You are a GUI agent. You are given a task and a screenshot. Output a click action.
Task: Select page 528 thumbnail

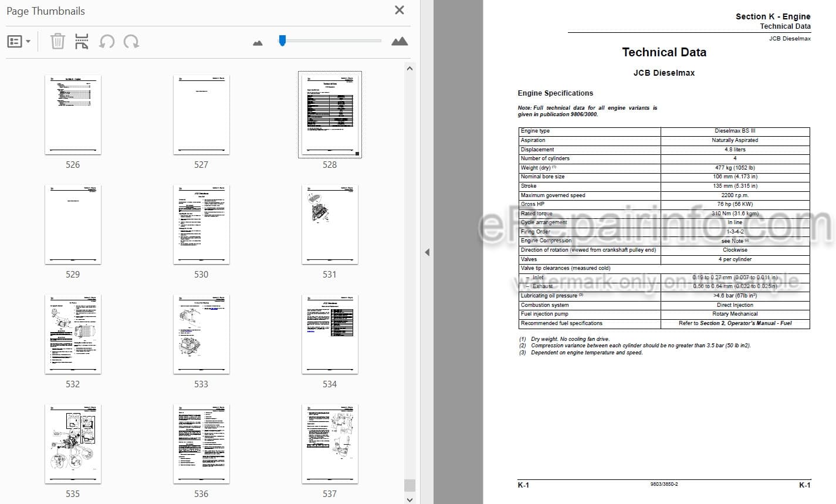click(x=330, y=114)
